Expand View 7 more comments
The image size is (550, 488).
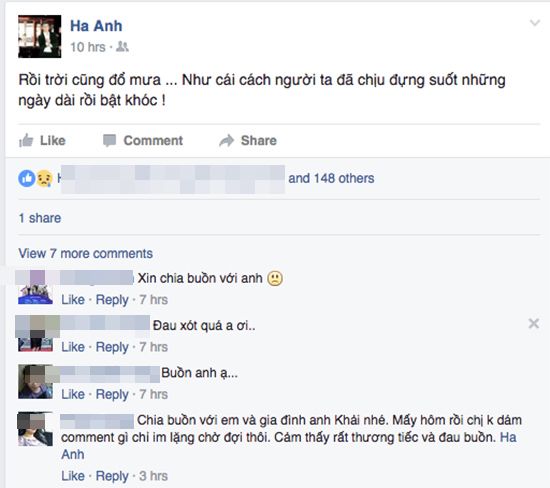(86, 253)
